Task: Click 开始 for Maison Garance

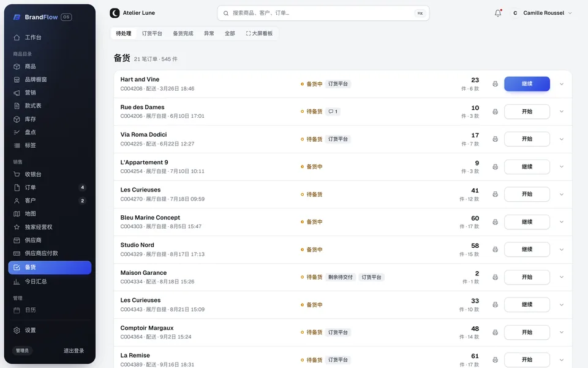Action: click(527, 277)
